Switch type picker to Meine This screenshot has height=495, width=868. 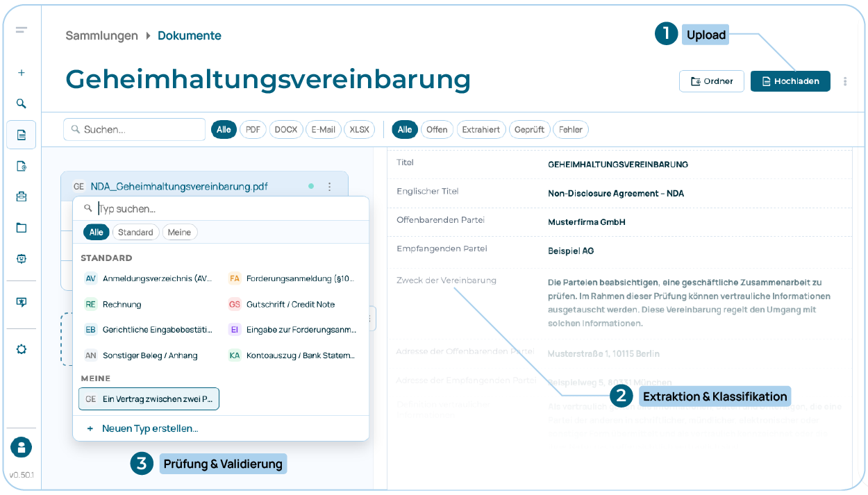(x=179, y=233)
